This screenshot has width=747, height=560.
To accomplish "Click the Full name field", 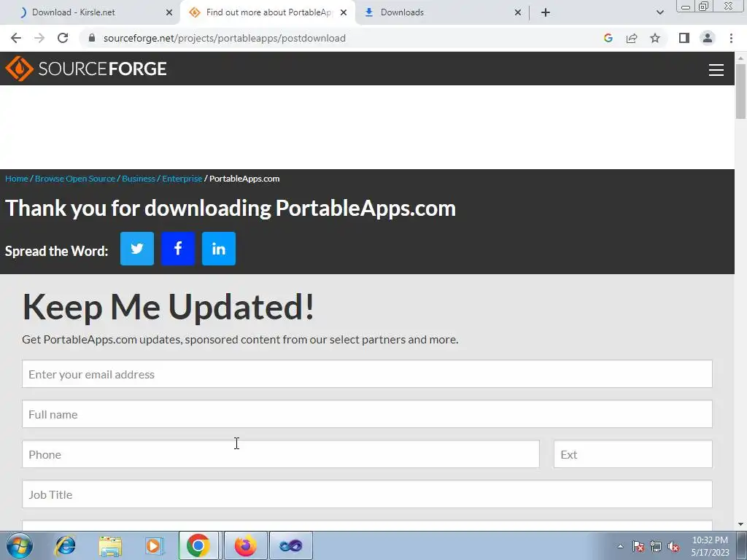I will 368,414.
